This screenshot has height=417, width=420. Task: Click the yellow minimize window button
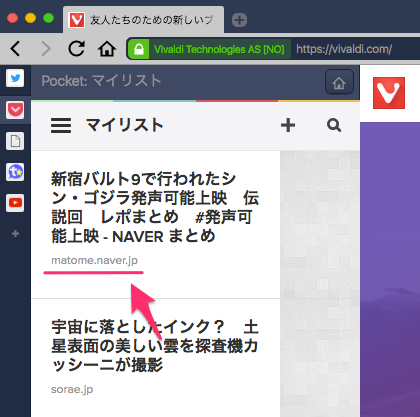coord(31,18)
